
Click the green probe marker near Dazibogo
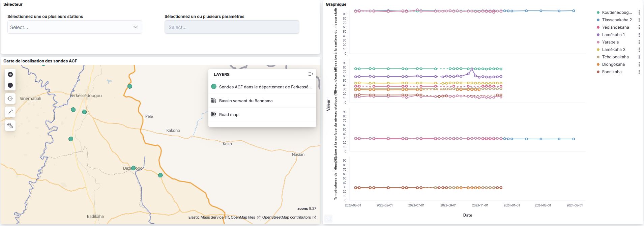pyautogui.click(x=134, y=168)
